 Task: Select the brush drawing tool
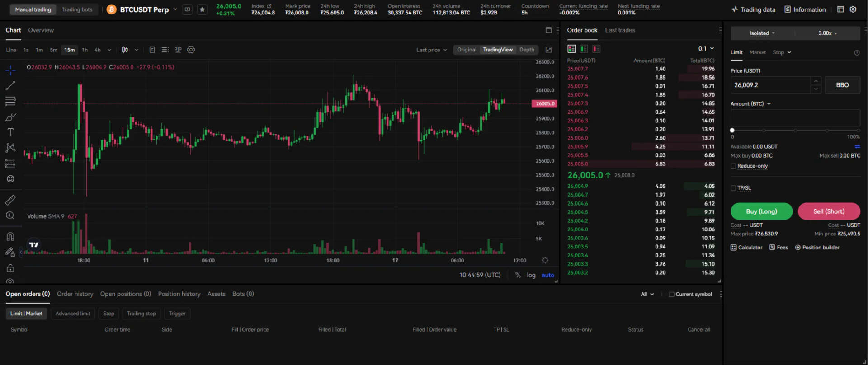(10, 117)
